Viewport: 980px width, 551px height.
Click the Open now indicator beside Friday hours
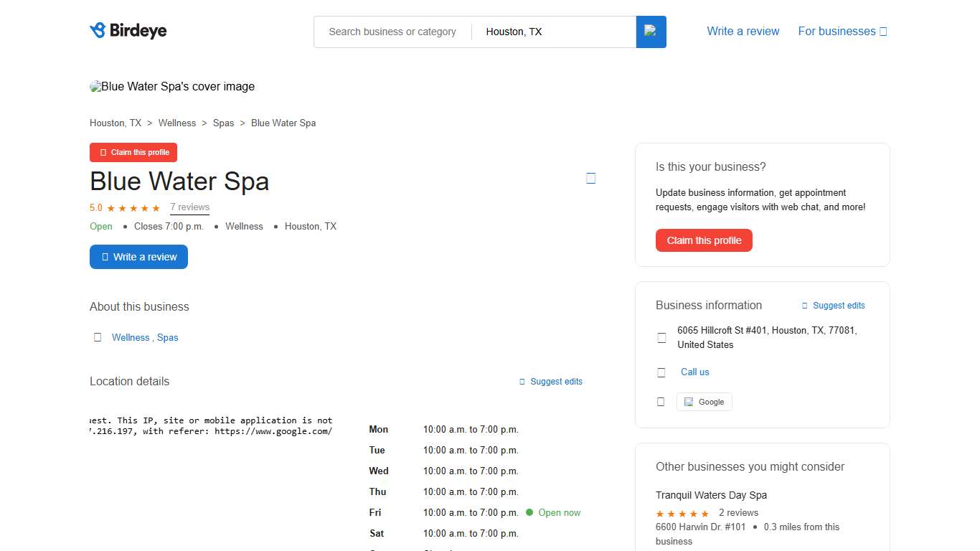coord(553,512)
